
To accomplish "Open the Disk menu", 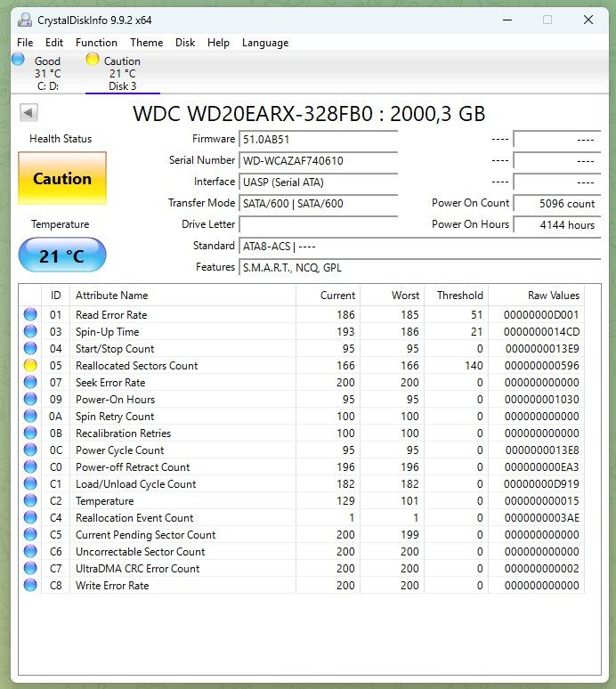I will 185,43.
